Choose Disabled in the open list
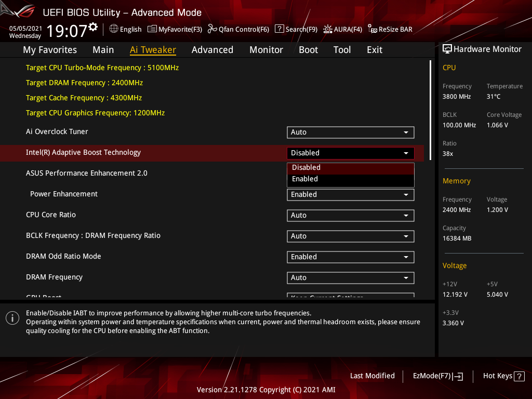 pyautogui.click(x=351, y=168)
